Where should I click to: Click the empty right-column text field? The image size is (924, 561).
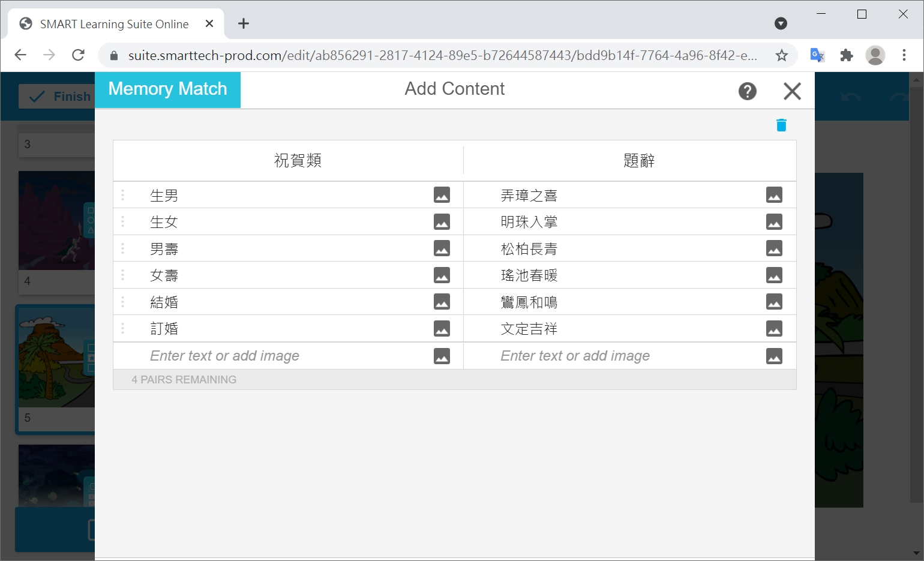[624, 356]
